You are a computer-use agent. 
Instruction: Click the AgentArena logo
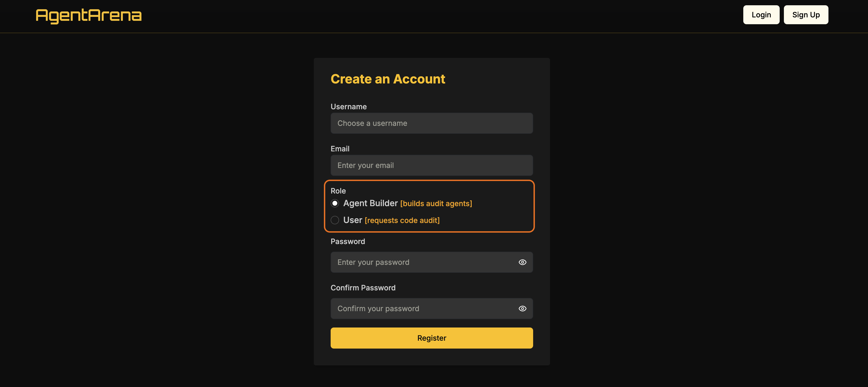click(89, 15)
